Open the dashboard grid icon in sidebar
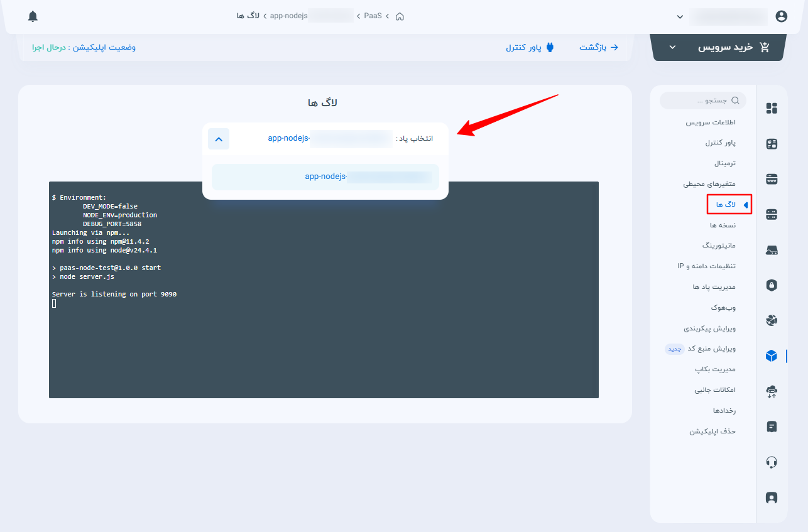The height and width of the screenshot is (532, 808). 772,108
